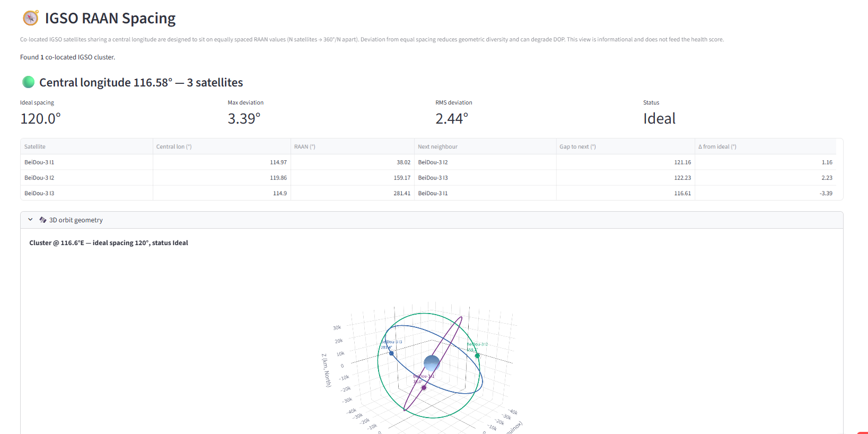The height and width of the screenshot is (434, 868).
Task: Select the blue BeiDou-3 I3 satellite marker
Action: [x=391, y=353]
